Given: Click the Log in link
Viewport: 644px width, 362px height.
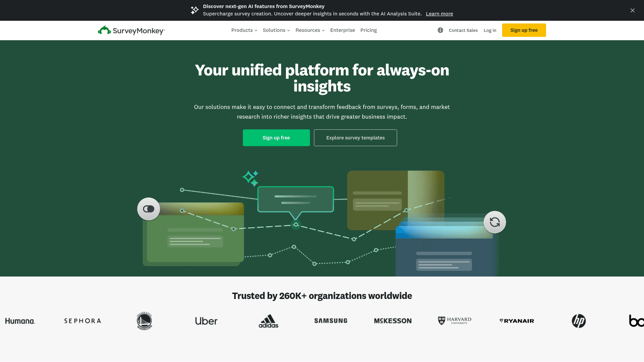Looking at the screenshot, I should tap(490, 30).
